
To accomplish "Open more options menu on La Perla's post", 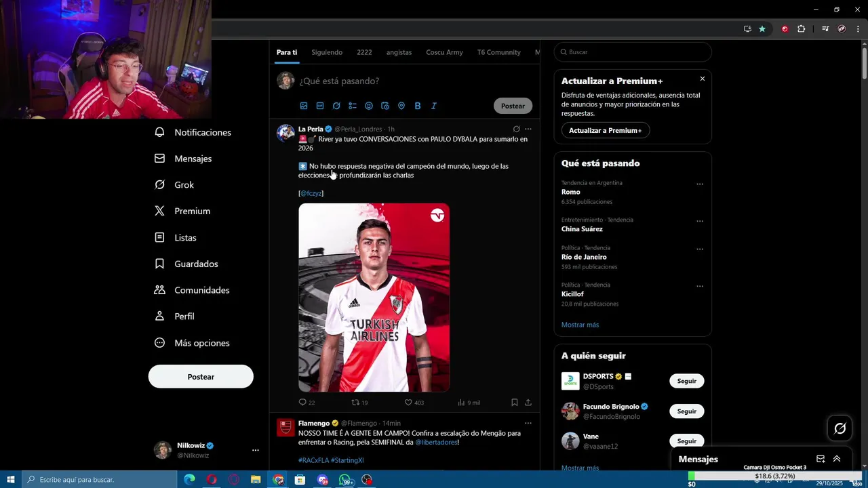I will tap(528, 129).
